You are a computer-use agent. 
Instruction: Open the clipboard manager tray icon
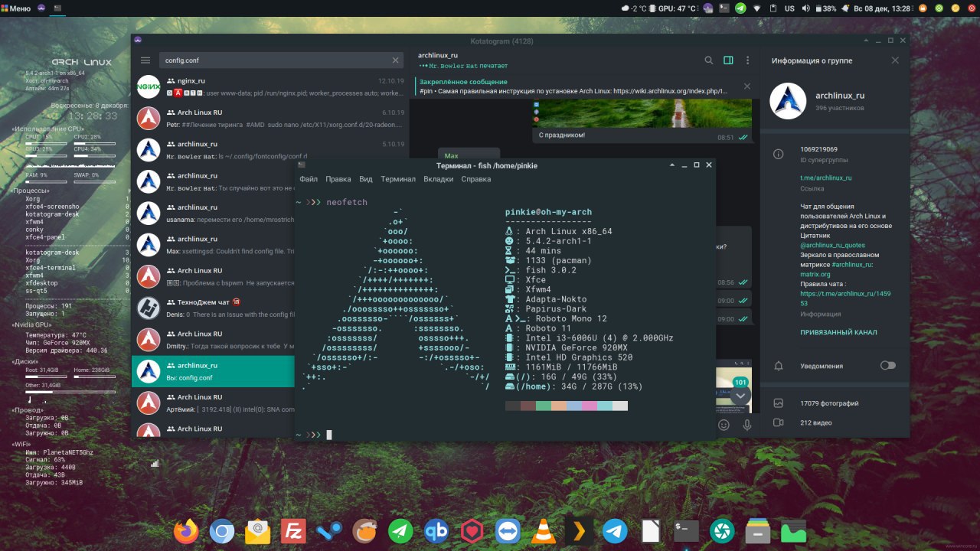(x=773, y=8)
